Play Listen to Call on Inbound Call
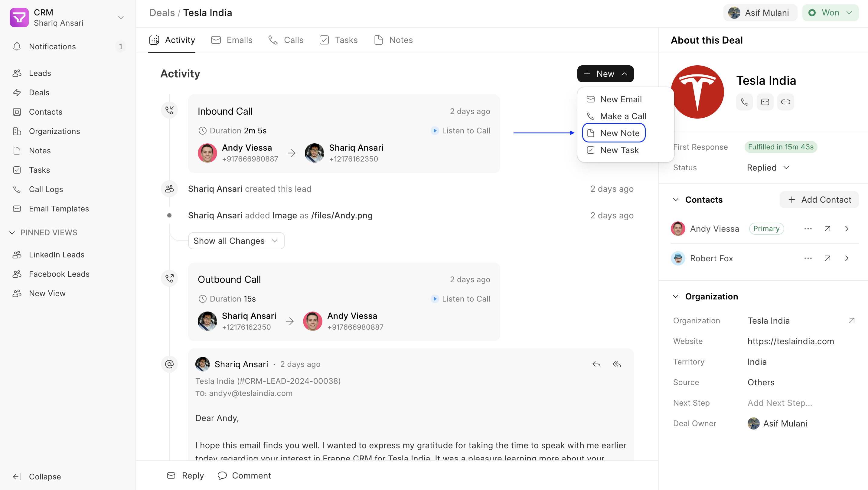868x490 pixels. (460, 130)
